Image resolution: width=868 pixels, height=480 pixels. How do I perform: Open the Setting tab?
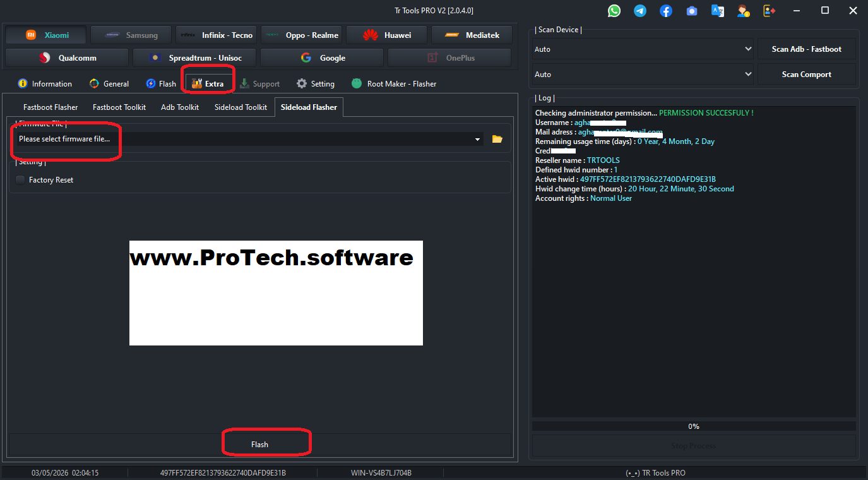(x=316, y=83)
